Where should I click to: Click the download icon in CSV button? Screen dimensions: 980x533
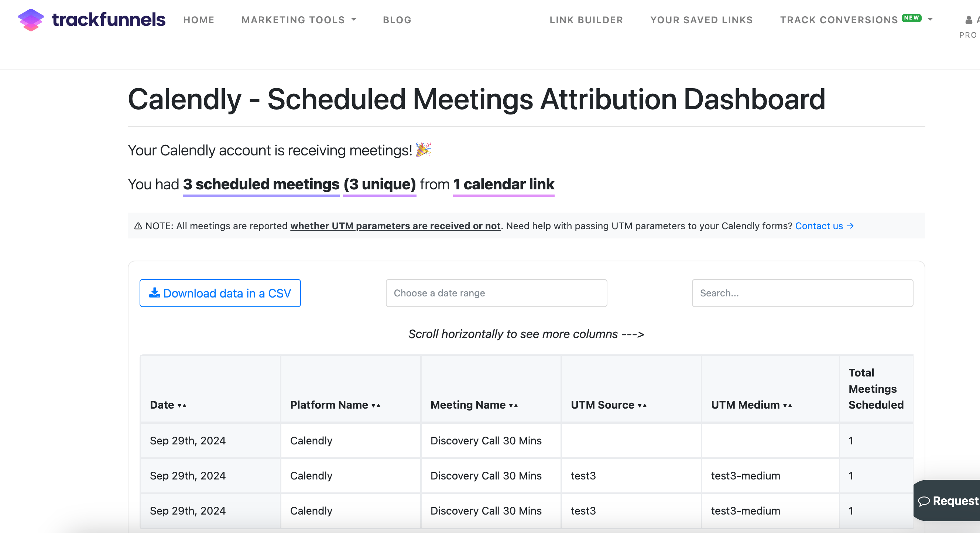coord(154,293)
